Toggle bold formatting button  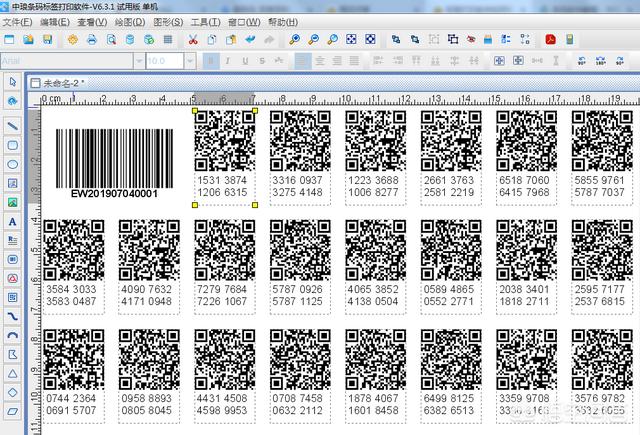(x=211, y=61)
